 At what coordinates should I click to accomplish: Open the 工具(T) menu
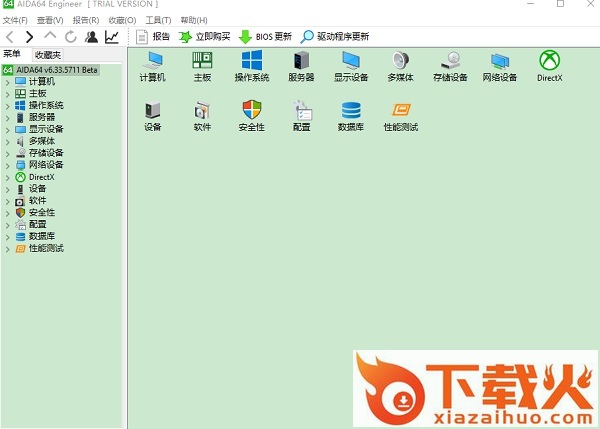[157, 20]
